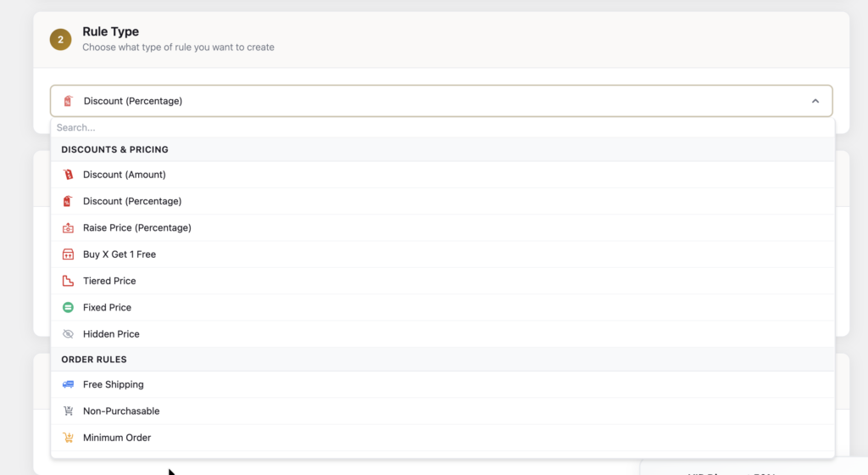868x475 pixels.
Task: Click the Raise Price (Percentage) icon
Action: [68, 228]
